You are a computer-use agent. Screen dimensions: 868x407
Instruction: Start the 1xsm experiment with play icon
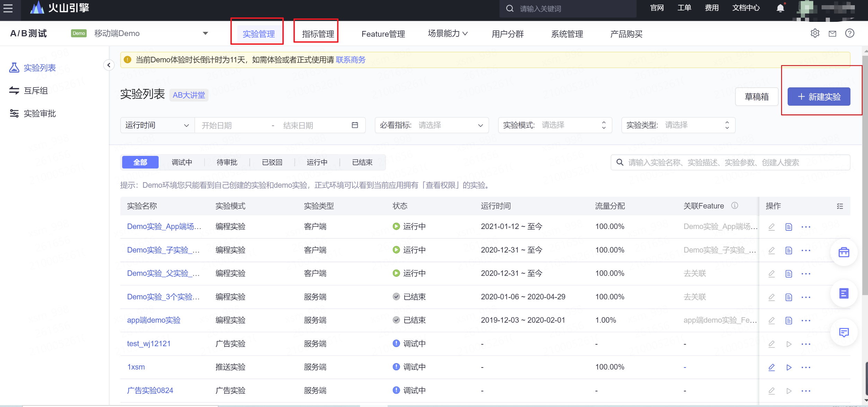tap(789, 367)
